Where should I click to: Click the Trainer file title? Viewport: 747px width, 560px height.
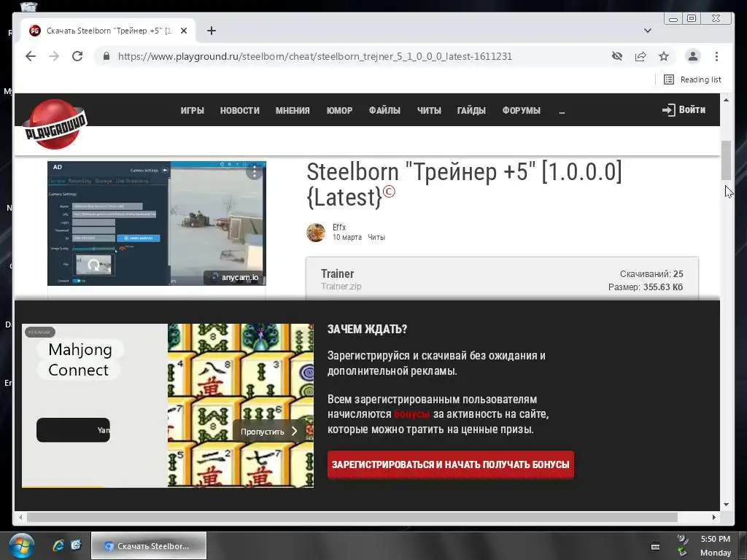coord(337,274)
